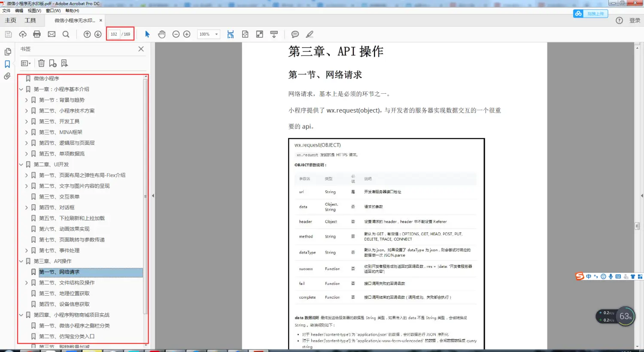Click the fit one full page icon
The image size is (644, 352).
click(245, 34)
